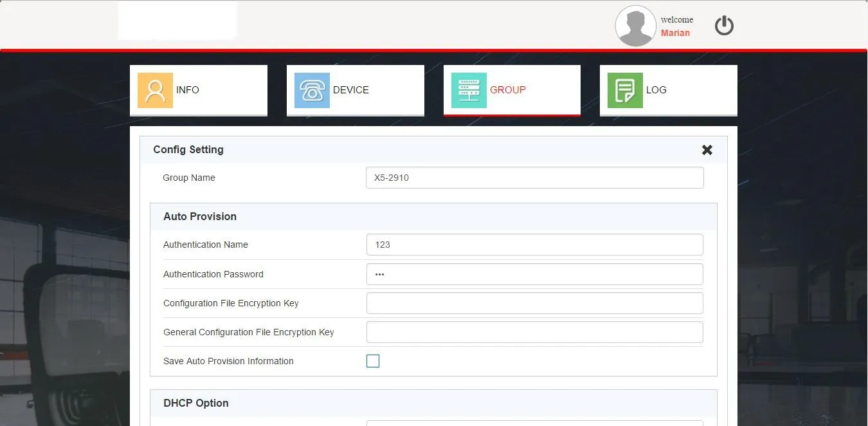Screen dimensions: 868x426
Task: Click the LOG document icon
Action: [x=624, y=90]
